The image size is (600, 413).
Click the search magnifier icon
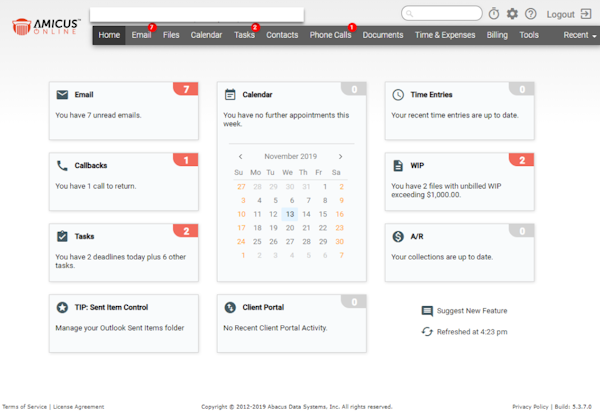click(409, 14)
